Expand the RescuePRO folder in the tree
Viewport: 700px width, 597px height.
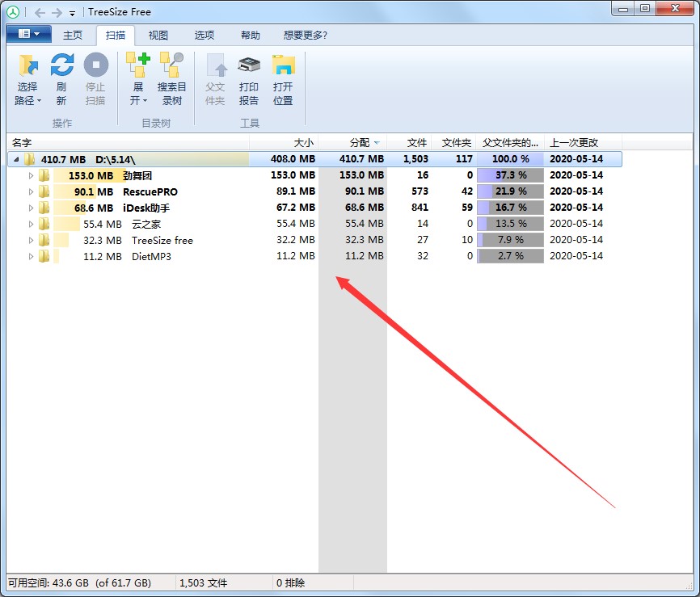30,191
